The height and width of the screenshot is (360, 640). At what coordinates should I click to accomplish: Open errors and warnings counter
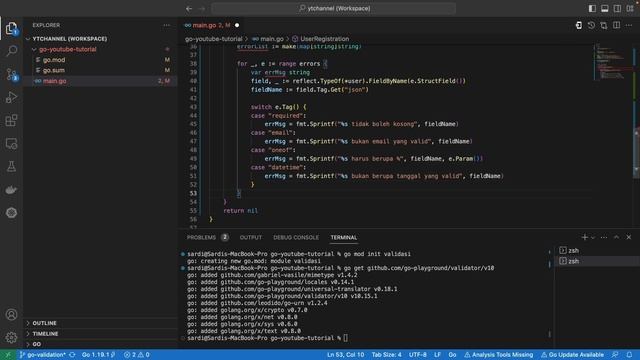point(137,355)
